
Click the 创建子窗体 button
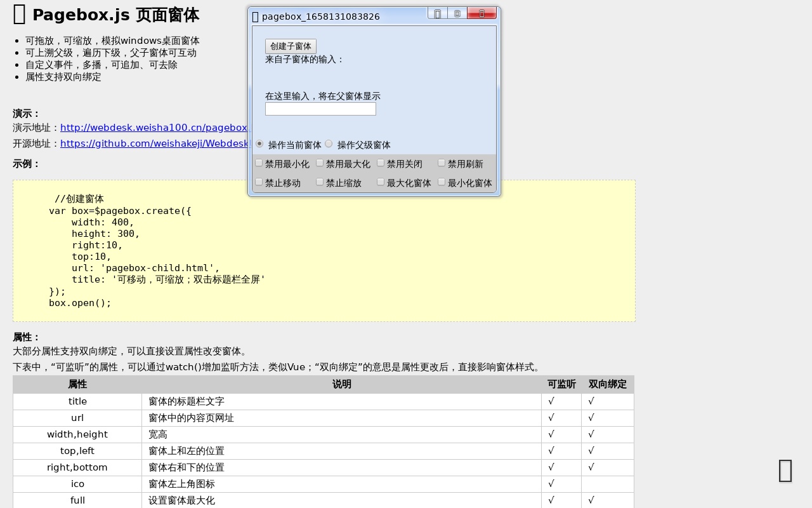click(291, 46)
